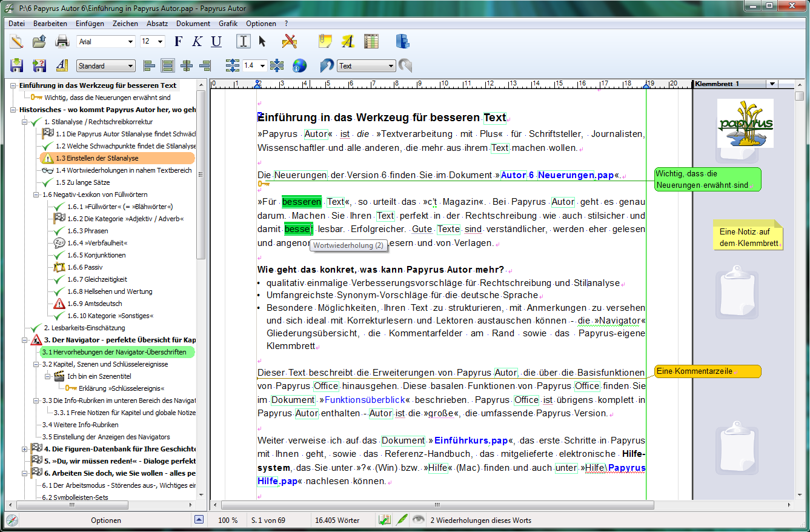Click yellow note 'Eine Notiz auf dem Klemmbrett'
The width and height of the screenshot is (810, 532).
748,234
